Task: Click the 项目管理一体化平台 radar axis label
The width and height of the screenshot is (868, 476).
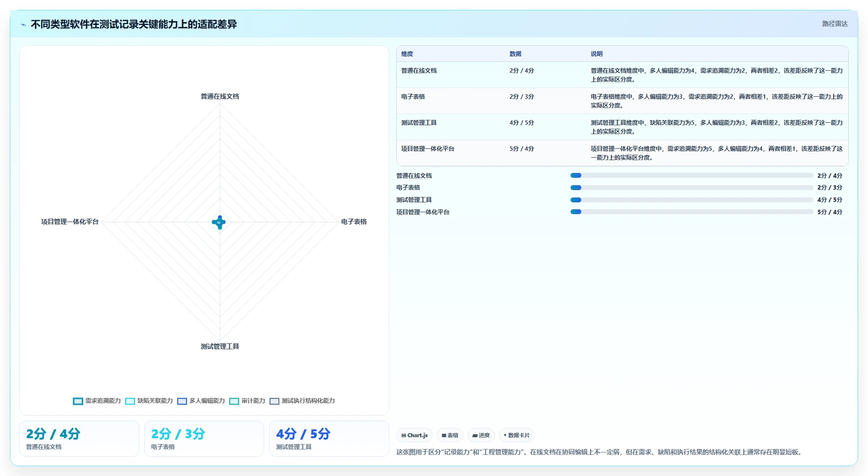Action: (x=70, y=222)
